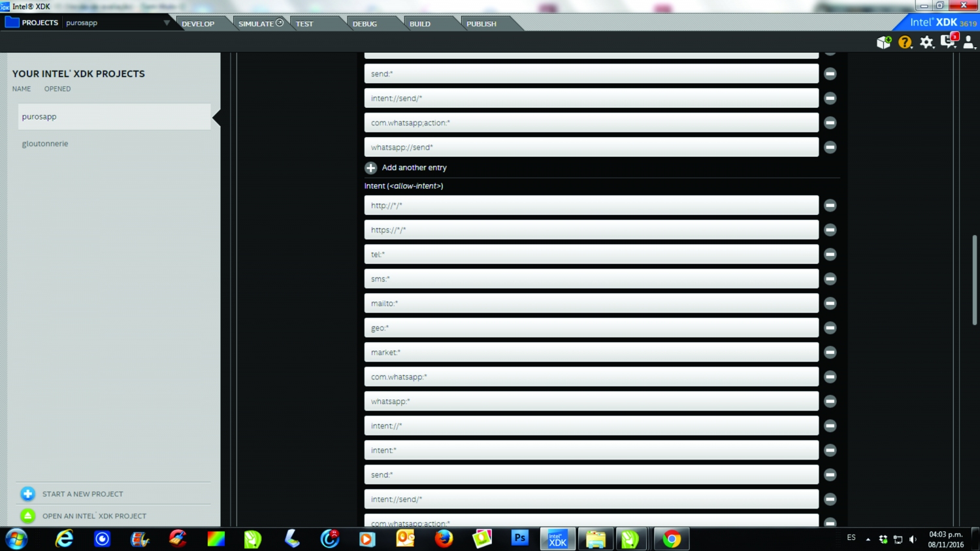Edit the whatsapp://send* field
The width and height of the screenshot is (980, 551).
(591, 147)
